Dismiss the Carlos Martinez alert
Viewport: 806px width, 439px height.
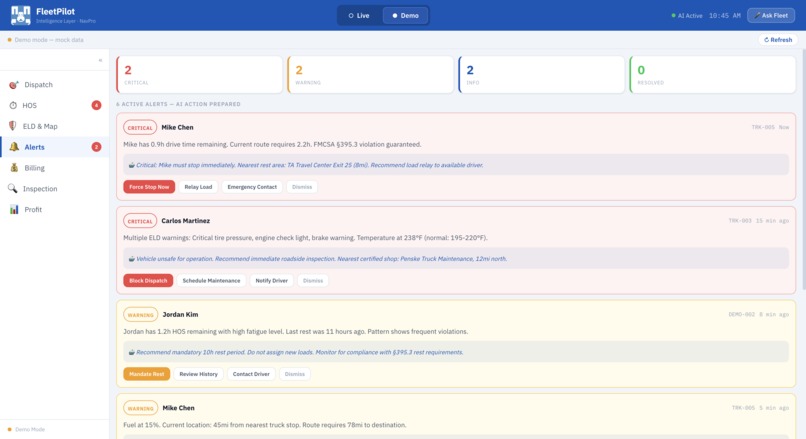click(x=313, y=280)
